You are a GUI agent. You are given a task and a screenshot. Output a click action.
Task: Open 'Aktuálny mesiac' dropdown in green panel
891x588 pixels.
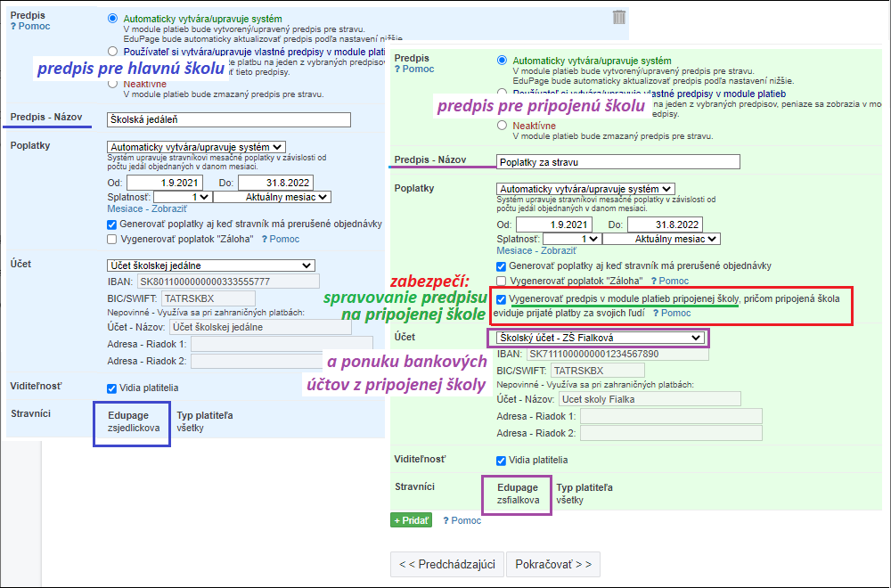pos(661,239)
